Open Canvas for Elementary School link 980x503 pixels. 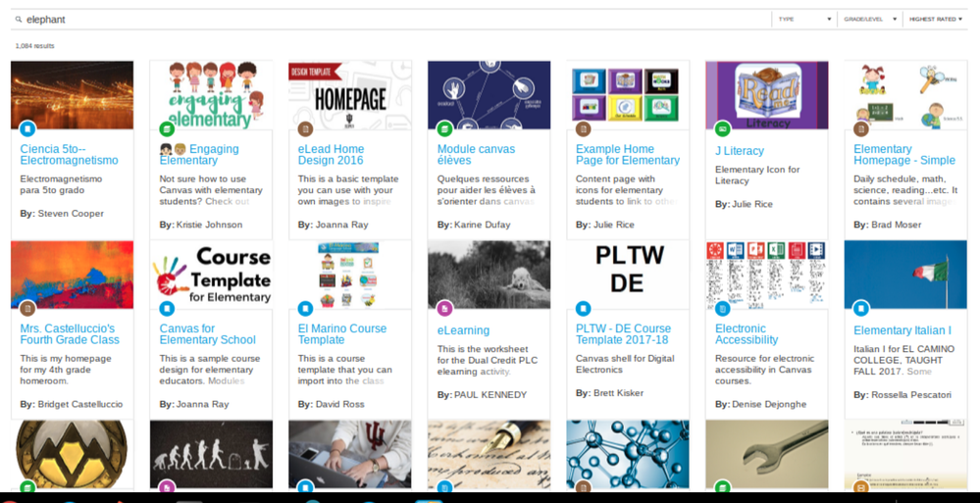coord(208,334)
